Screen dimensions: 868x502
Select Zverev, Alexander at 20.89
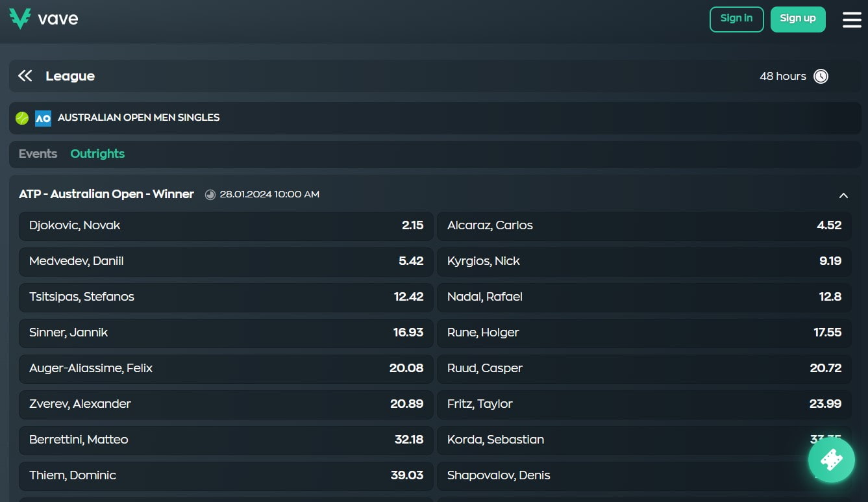[x=226, y=404]
